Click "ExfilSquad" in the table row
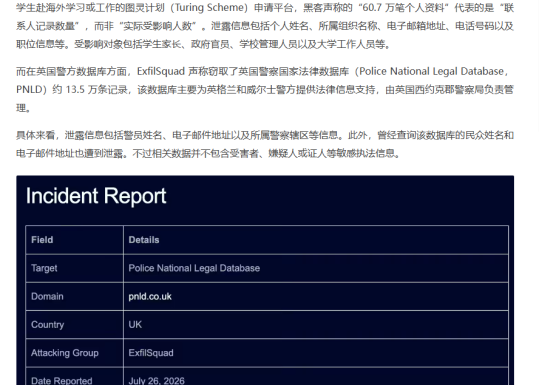The image size is (539, 385). pos(151,353)
